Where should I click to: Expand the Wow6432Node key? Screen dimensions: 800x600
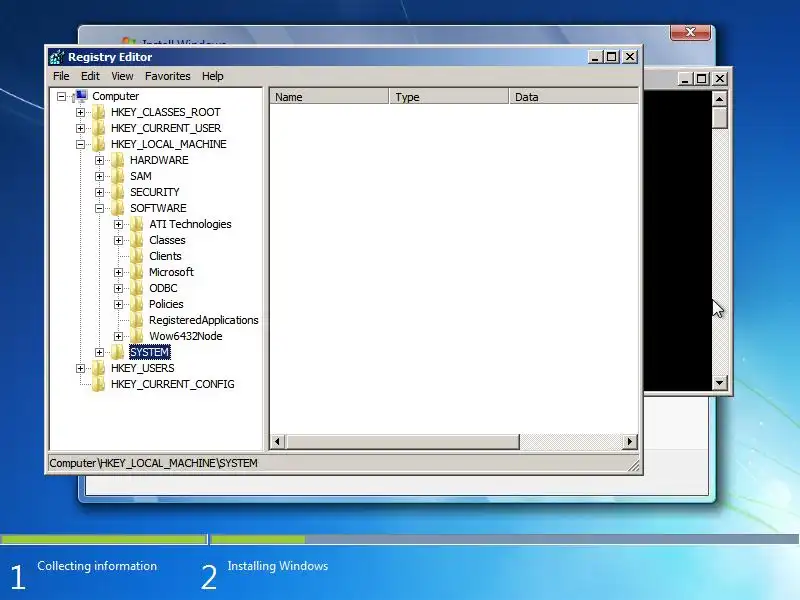click(118, 336)
